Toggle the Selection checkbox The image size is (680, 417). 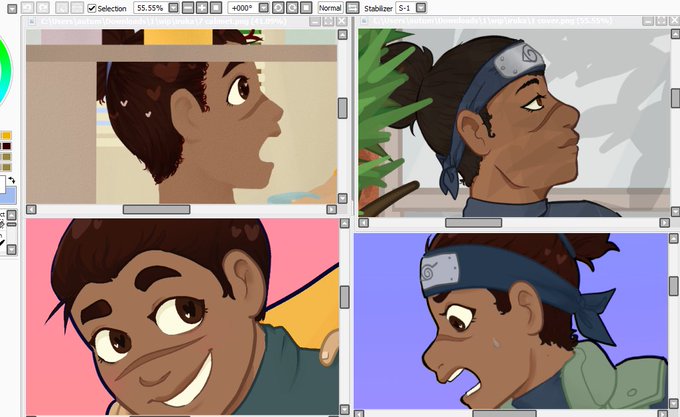(92, 8)
